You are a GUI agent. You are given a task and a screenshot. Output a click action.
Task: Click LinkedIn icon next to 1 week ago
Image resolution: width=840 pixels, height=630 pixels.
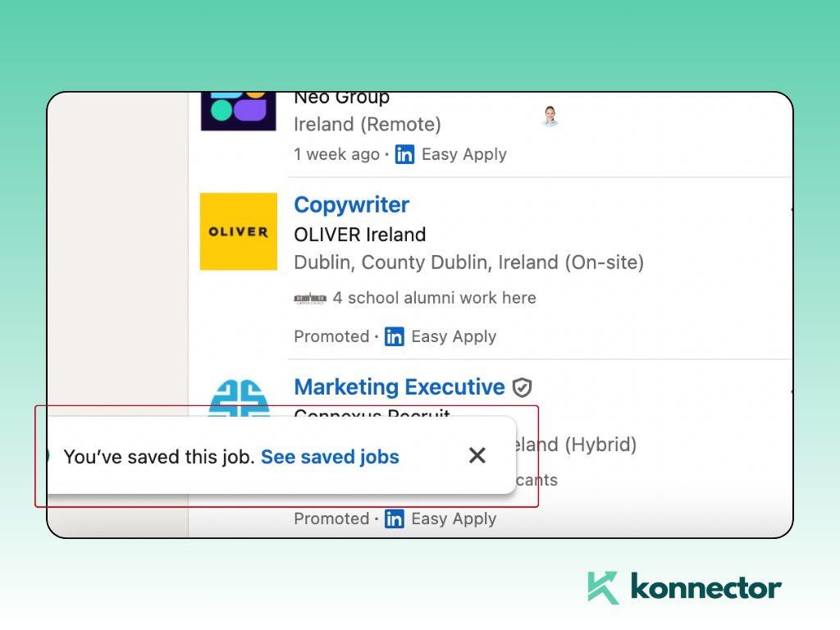click(404, 155)
